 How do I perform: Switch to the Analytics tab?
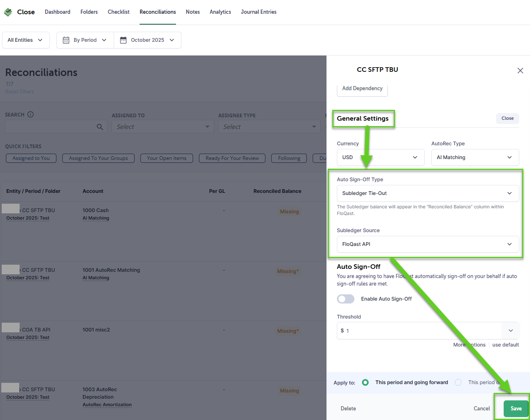[220, 12]
